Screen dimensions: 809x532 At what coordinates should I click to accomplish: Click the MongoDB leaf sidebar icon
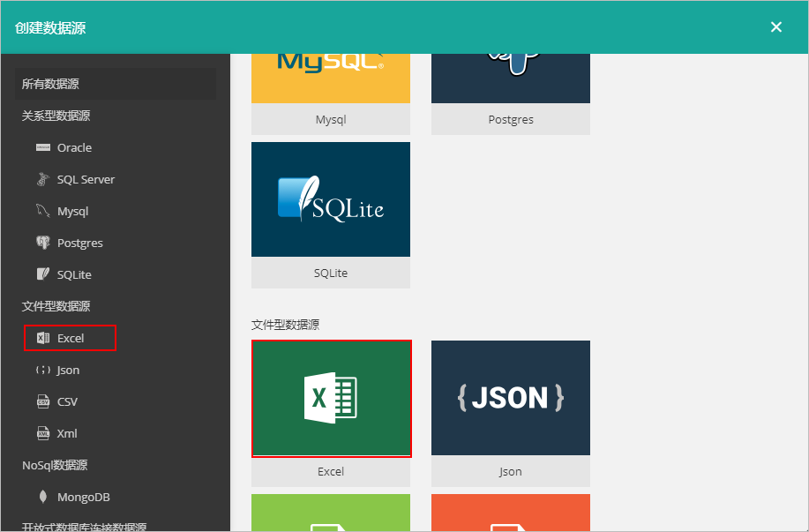43,497
